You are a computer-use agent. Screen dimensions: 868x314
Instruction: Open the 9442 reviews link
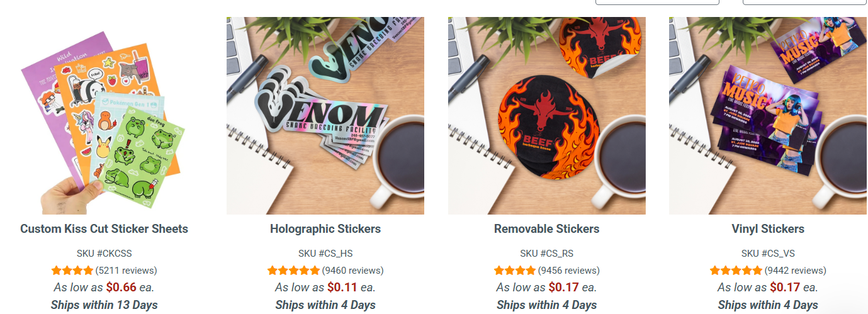pyautogui.click(x=795, y=271)
